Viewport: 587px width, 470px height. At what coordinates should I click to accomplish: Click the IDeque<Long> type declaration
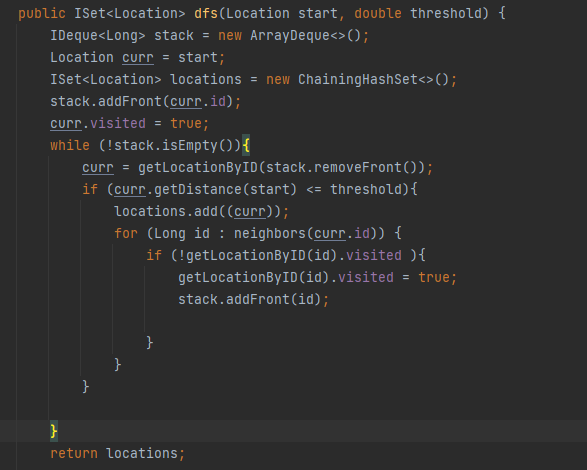coord(98,36)
